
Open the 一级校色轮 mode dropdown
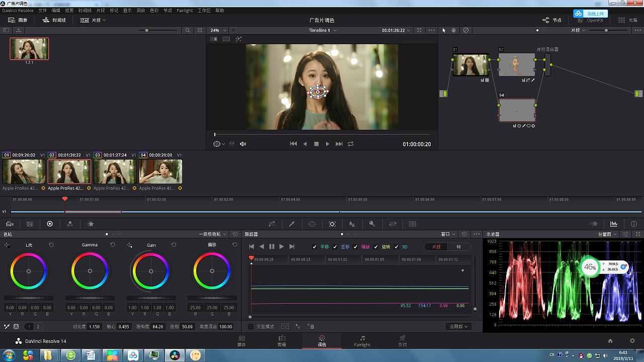213,234
